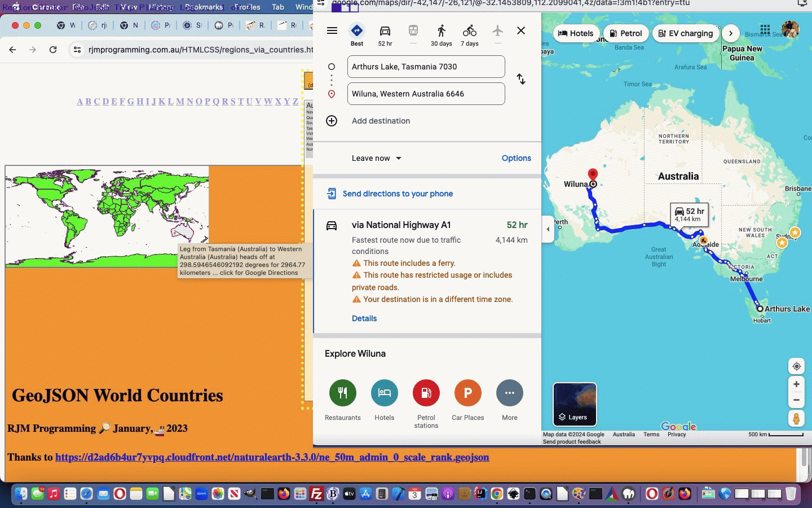Open Privacy link on map footer
812x508 pixels.
click(x=677, y=435)
